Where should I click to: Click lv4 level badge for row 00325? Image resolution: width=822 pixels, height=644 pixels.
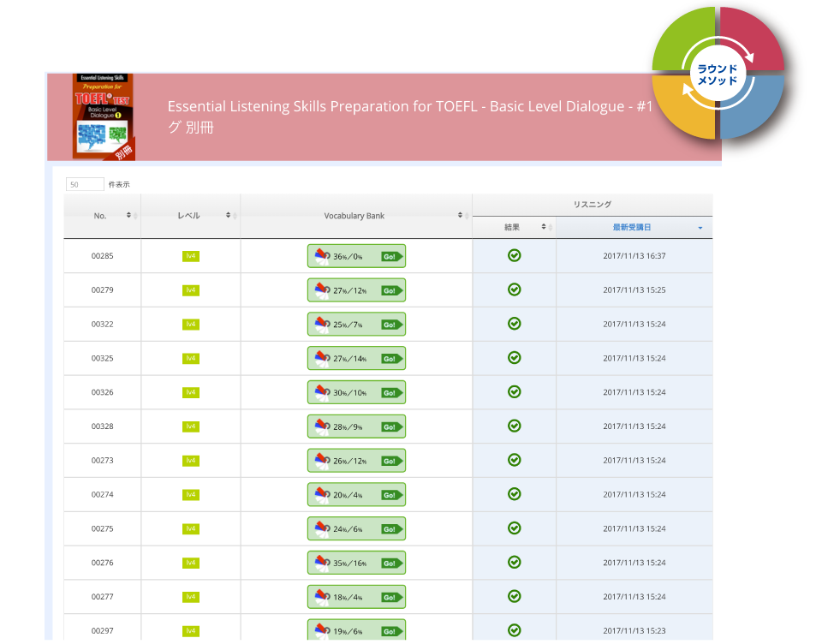tap(191, 359)
